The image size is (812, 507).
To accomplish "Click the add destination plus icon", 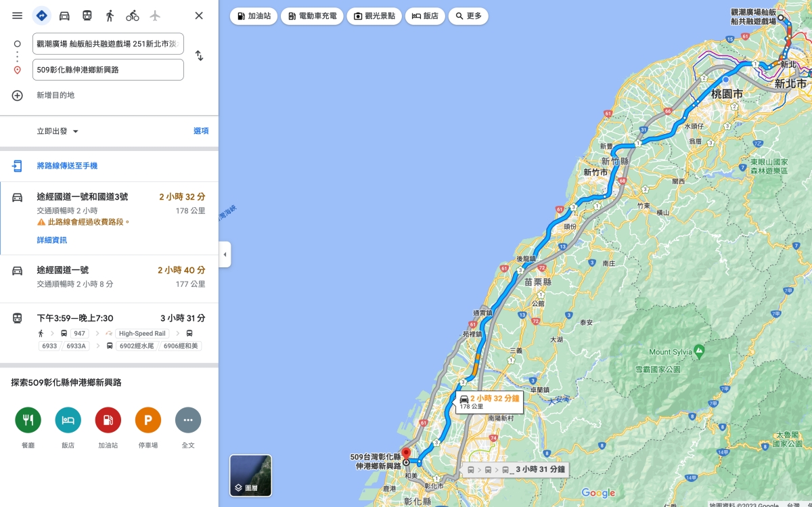I will (18, 95).
